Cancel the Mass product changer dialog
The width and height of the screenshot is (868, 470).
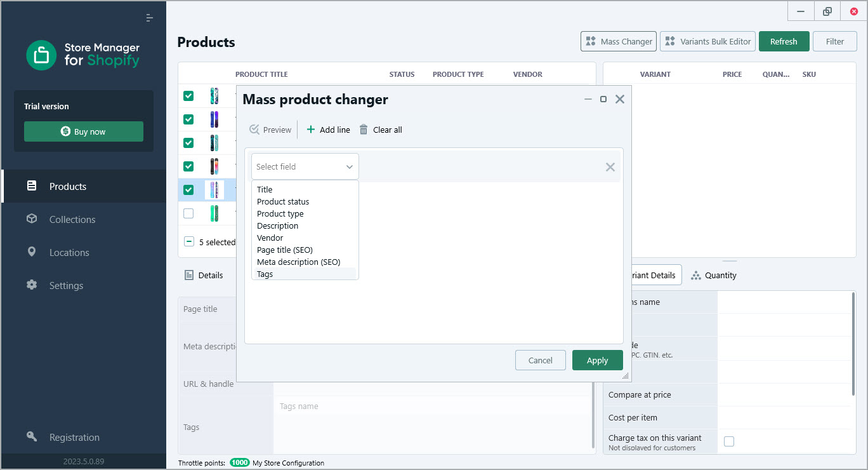(x=541, y=360)
